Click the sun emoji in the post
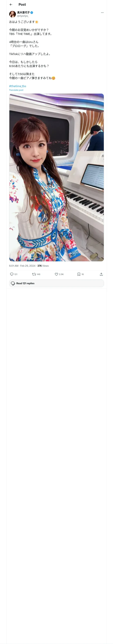This screenshot has width=113, height=644. click(x=37, y=22)
